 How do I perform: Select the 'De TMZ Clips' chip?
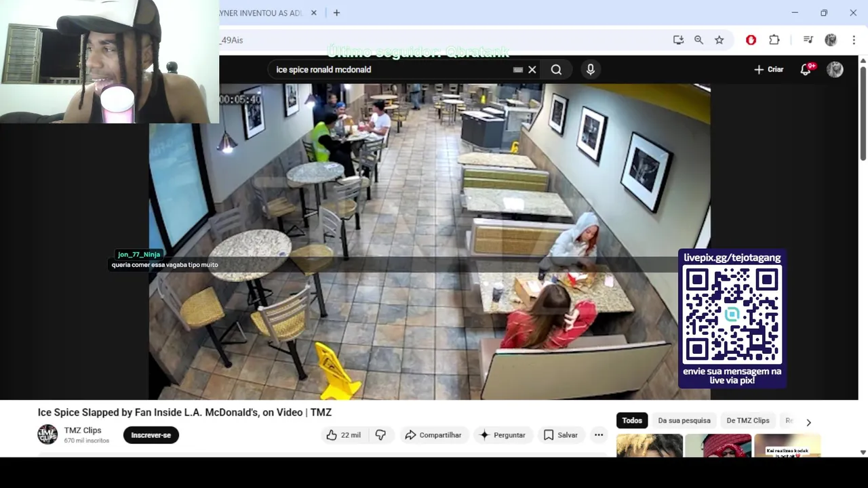coord(748,420)
